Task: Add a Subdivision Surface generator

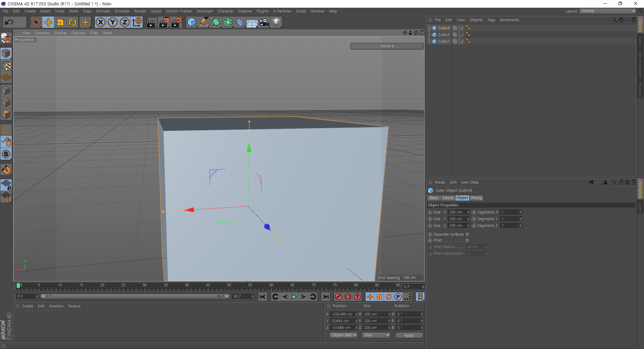Action: click(216, 22)
